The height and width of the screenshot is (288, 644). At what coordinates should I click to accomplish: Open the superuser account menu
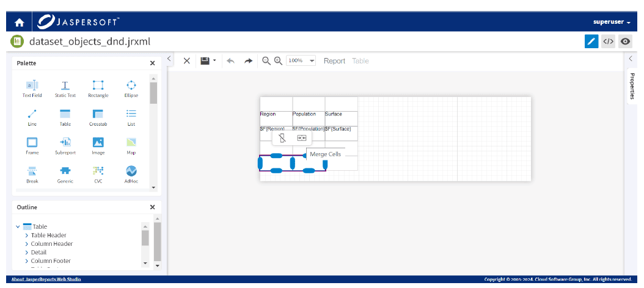pyautogui.click(x=612, y=22)
